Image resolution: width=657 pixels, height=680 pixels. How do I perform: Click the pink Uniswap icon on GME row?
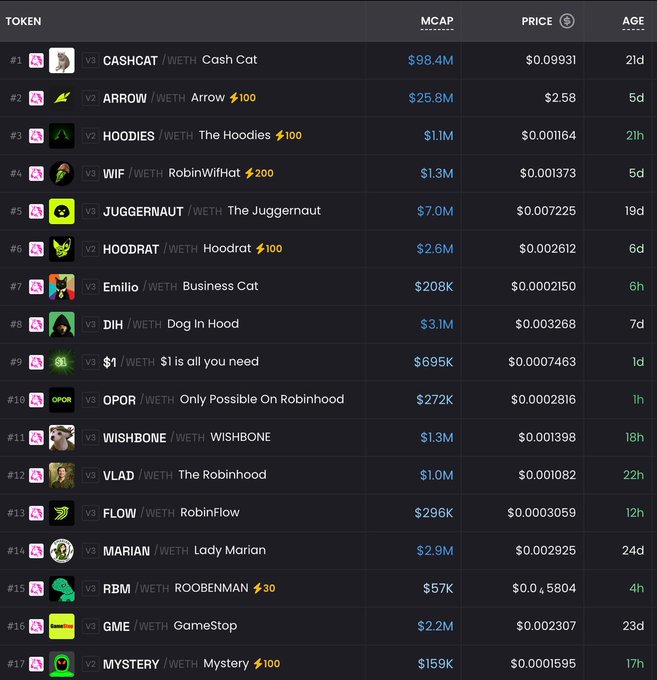[36, 626]
